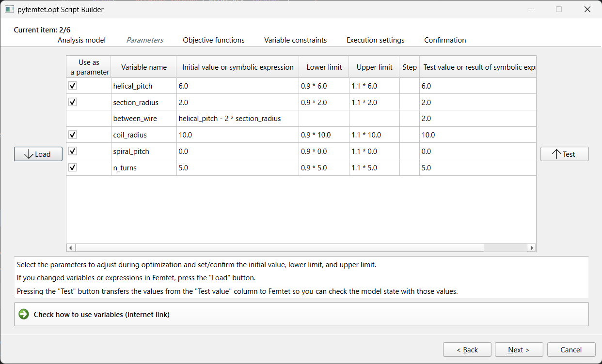Select the coil_radius variable name cell
This screenshot has height=364, width=602.
pyautogui.click(x=144, y=135)
